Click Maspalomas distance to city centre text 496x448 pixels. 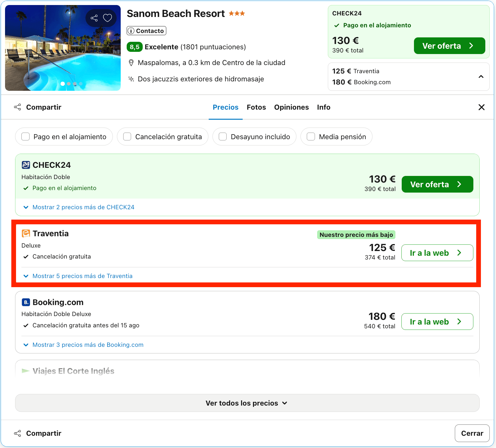[212, 63]
